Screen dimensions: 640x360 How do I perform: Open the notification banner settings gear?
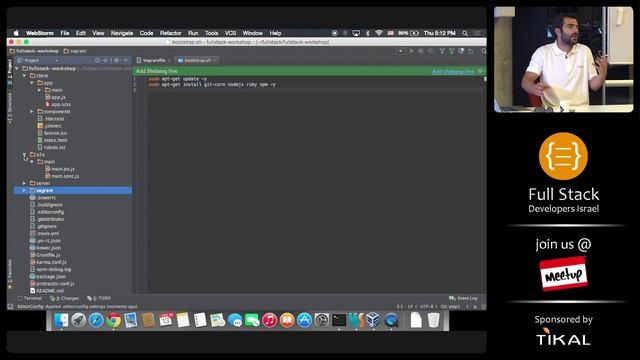pyautogui.click(x=480, y=71)
